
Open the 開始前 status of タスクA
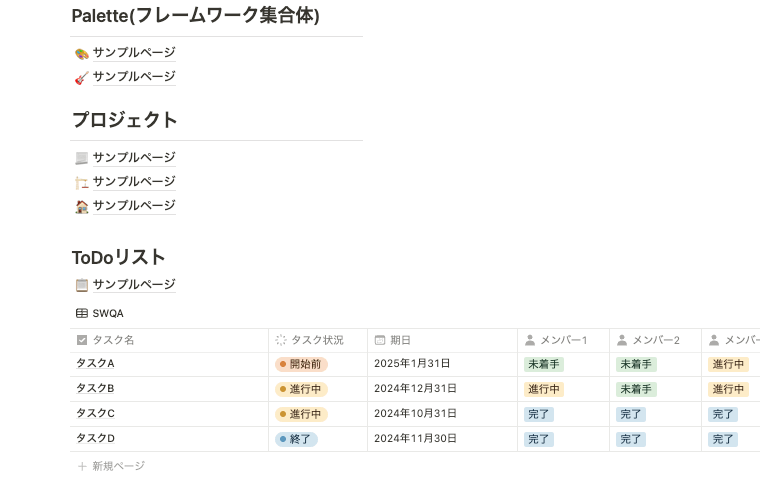click(x=301, y=364)
